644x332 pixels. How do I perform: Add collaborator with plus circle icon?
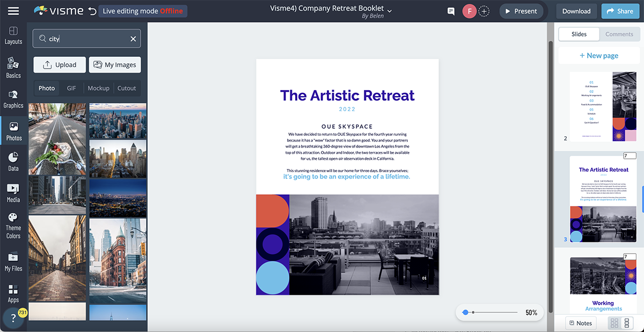[x=484, y=11]
